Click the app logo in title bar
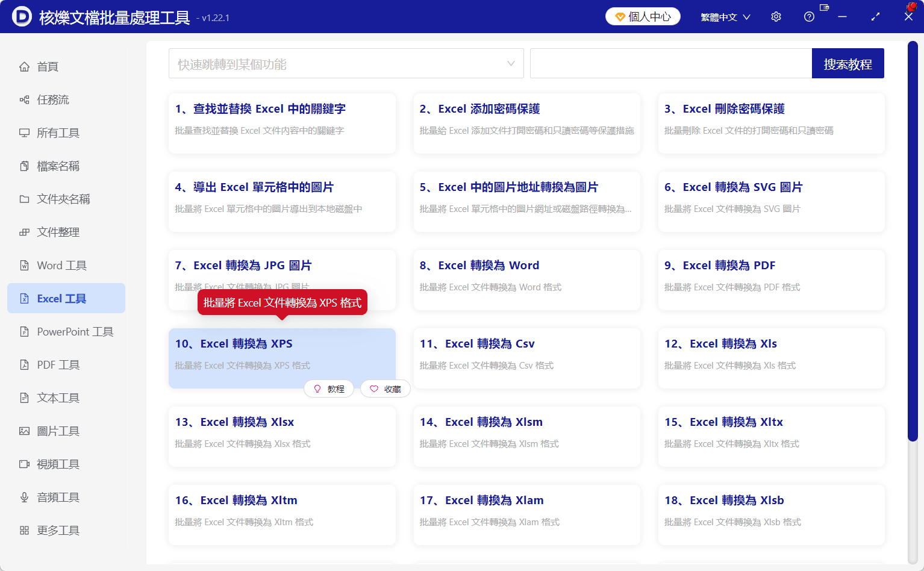 point(22,17)
